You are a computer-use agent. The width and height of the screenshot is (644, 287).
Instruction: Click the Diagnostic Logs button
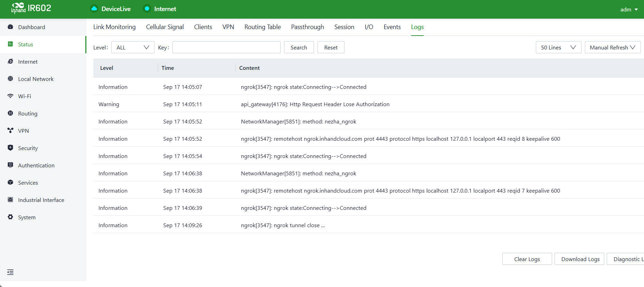coord(626,259)
